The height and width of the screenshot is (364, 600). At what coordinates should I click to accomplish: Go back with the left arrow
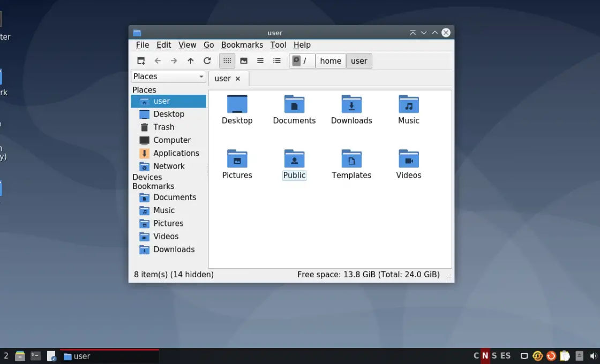tap(157, 61)
